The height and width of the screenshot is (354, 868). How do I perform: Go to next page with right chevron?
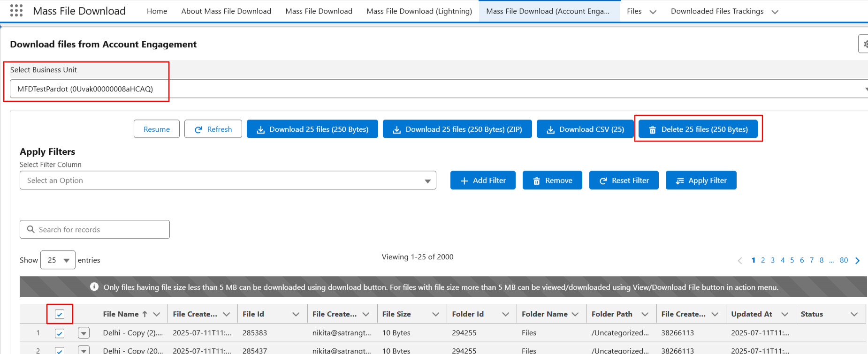coord(857,260)
